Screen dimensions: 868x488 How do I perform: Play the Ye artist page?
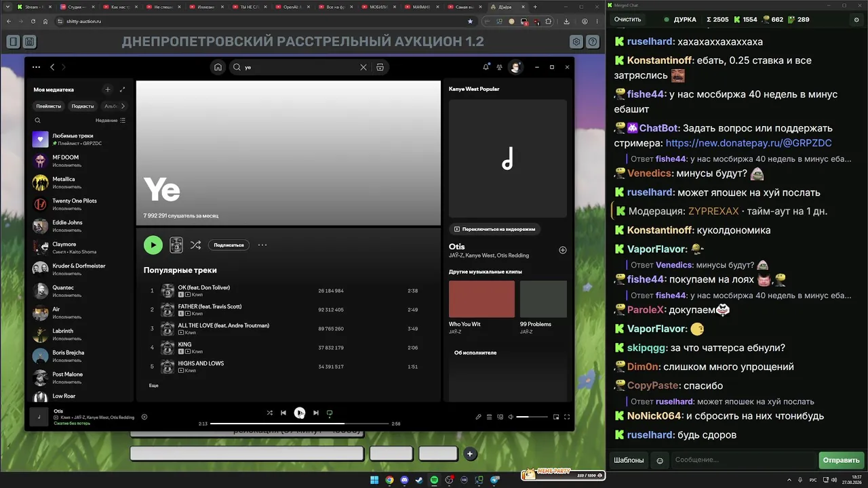pos(153,245)
